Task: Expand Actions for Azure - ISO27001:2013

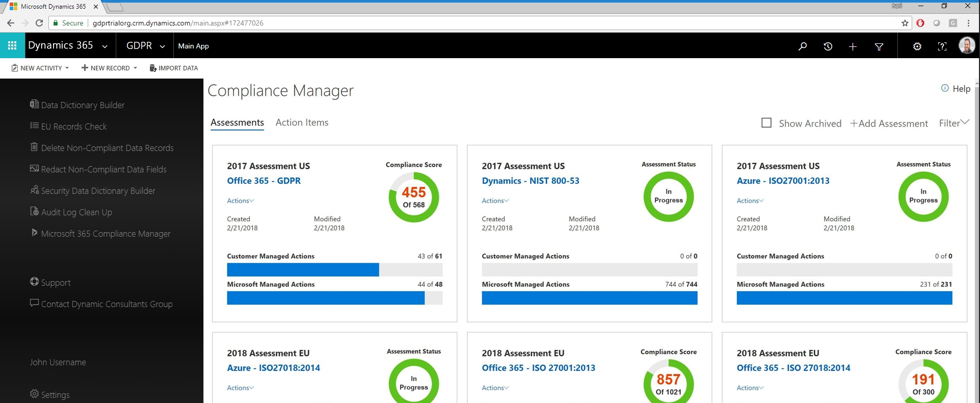Action: [750, 200]
